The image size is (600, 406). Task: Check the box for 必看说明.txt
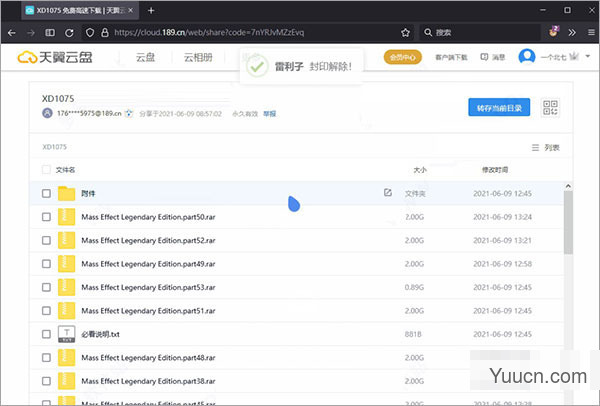(46, 334)
